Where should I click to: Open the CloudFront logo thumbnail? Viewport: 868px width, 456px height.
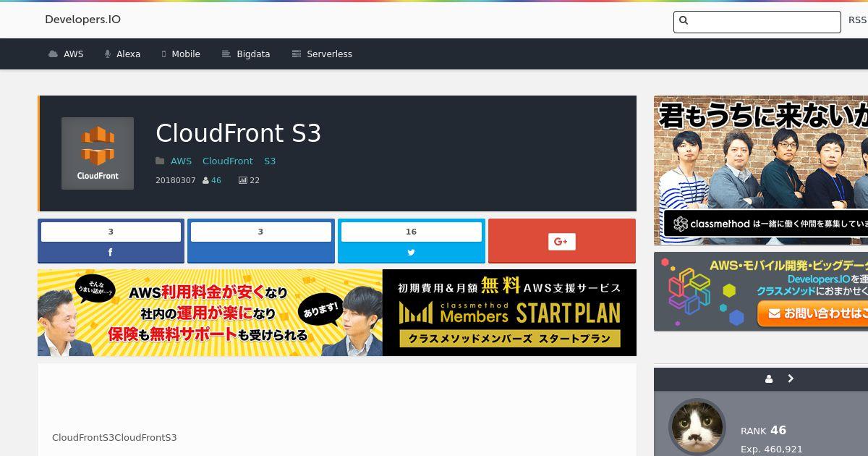pyautogui.click(x=98, y=153)
